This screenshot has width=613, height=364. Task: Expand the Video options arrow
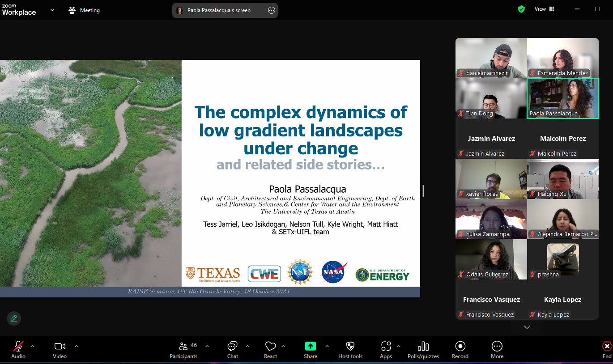pyautogui.click(x=77, y=346)
